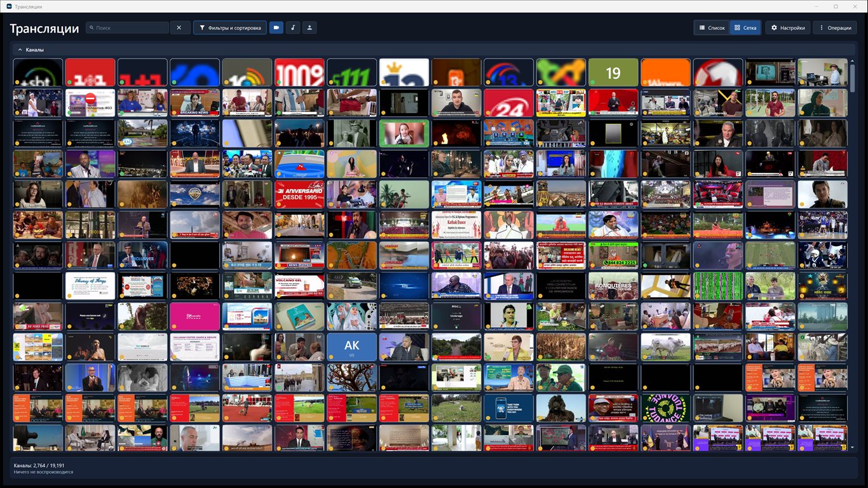Open the green 111 channel tile
This screenshot has width=868, height=488.
[351, 72]
